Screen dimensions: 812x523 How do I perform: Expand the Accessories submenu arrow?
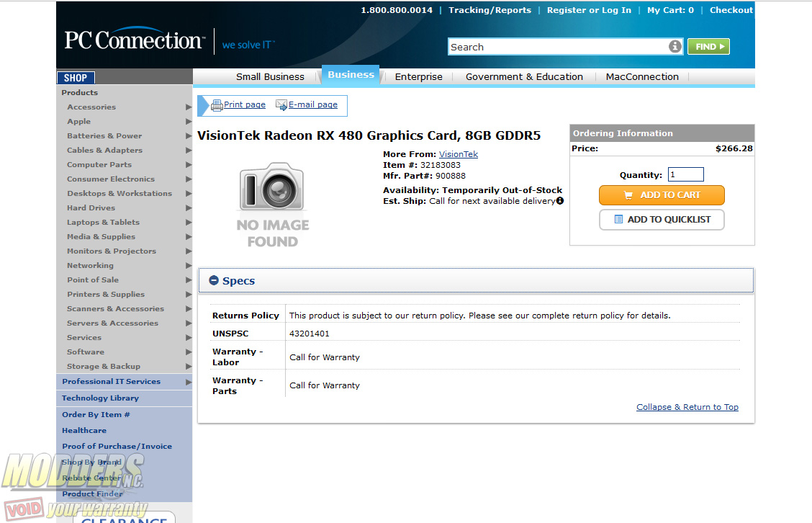click(189, 107)
